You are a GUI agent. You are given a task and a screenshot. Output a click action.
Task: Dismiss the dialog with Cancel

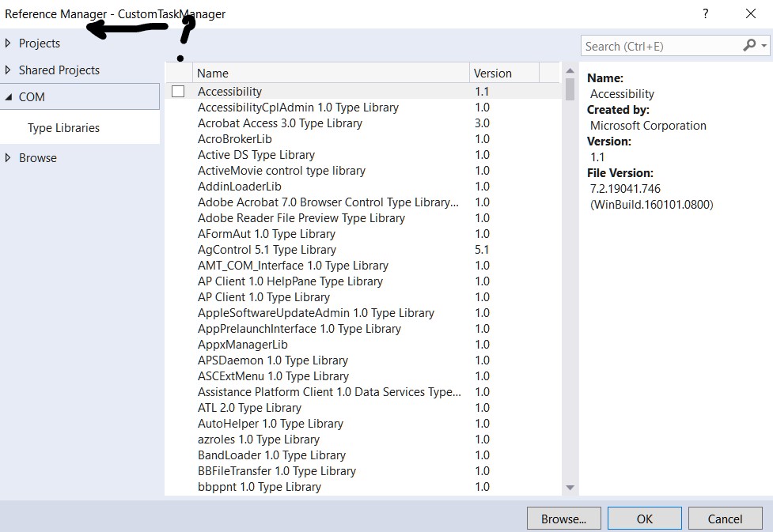click(725, 518)
